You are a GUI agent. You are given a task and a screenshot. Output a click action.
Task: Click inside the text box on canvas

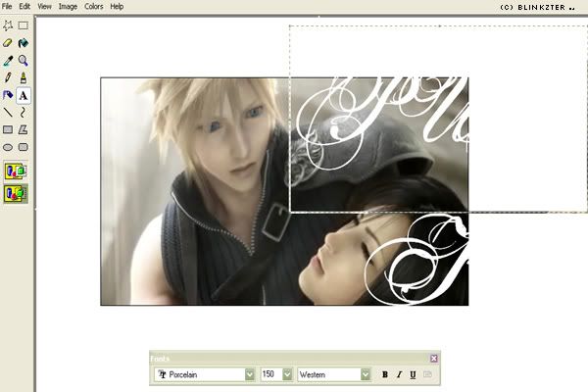438,119
